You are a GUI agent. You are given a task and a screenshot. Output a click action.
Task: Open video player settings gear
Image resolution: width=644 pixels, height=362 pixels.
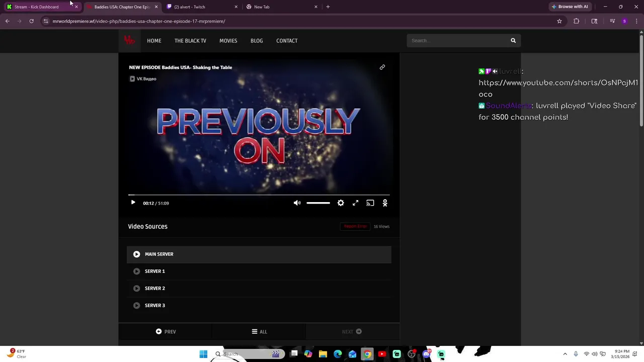[x=341, y=203]
